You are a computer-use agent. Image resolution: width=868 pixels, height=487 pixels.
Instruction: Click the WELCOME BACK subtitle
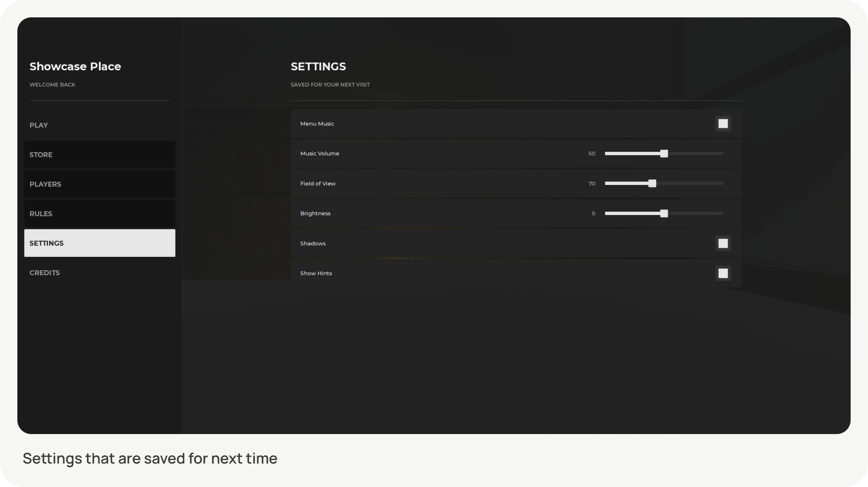53,85
